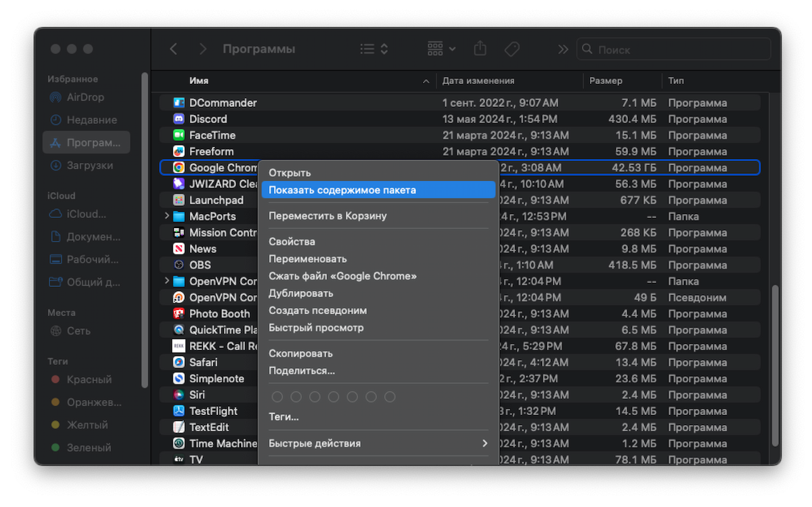
Task: Choose Теги… in context menu
Action: click(x=378, y=417)
